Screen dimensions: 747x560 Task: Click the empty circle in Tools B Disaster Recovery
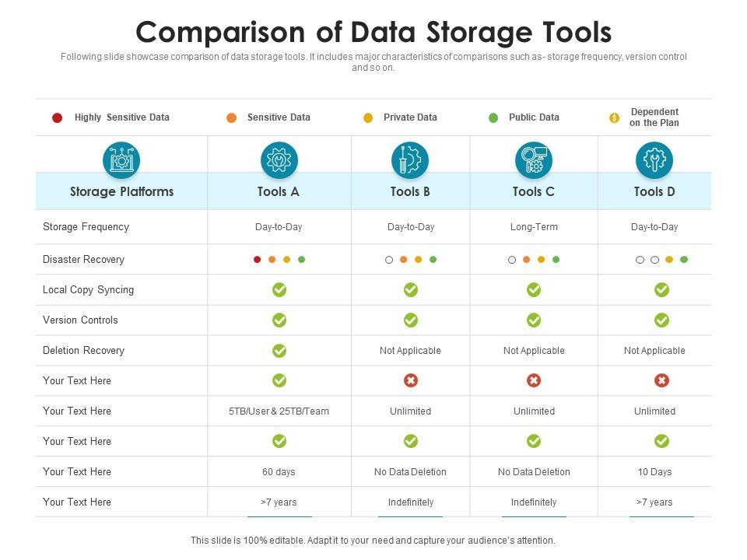389,260
